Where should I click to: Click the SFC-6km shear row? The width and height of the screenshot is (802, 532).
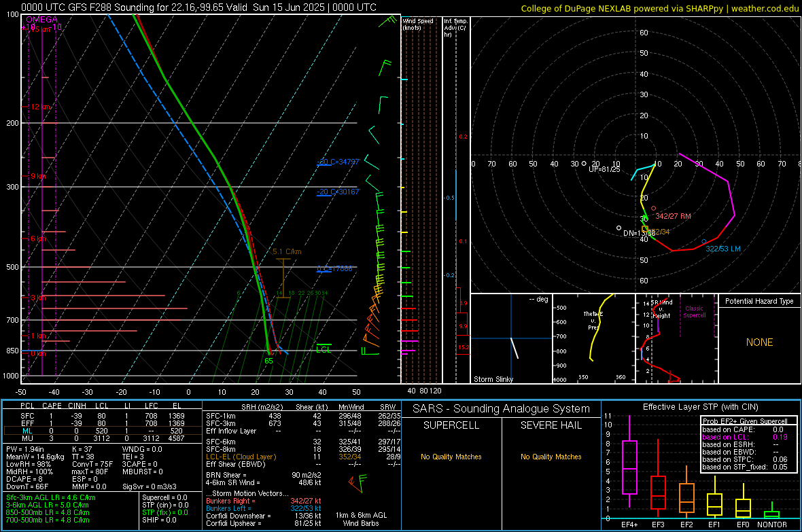coord(303,442)
